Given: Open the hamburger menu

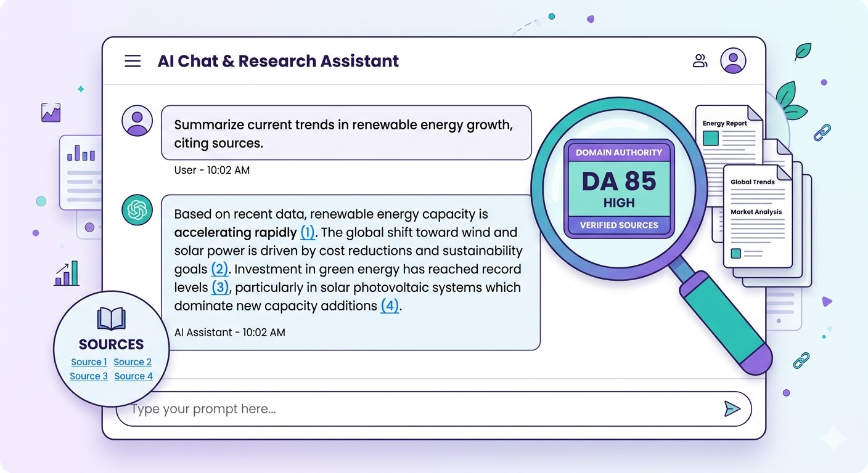Looking at the screenshot, I should coord(133,61).
